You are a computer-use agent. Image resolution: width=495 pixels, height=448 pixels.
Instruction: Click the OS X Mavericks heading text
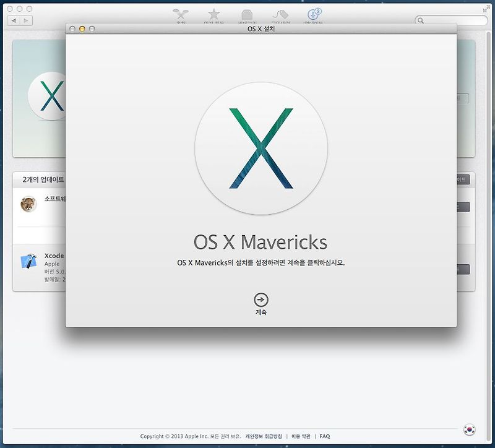click(260, 242)
